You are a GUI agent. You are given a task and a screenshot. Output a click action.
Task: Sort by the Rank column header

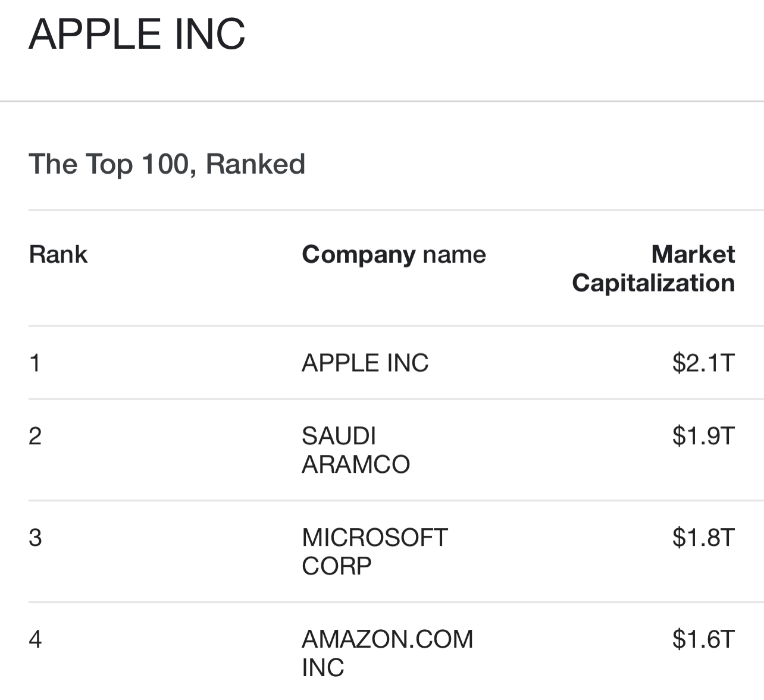(x=58, y=255)
